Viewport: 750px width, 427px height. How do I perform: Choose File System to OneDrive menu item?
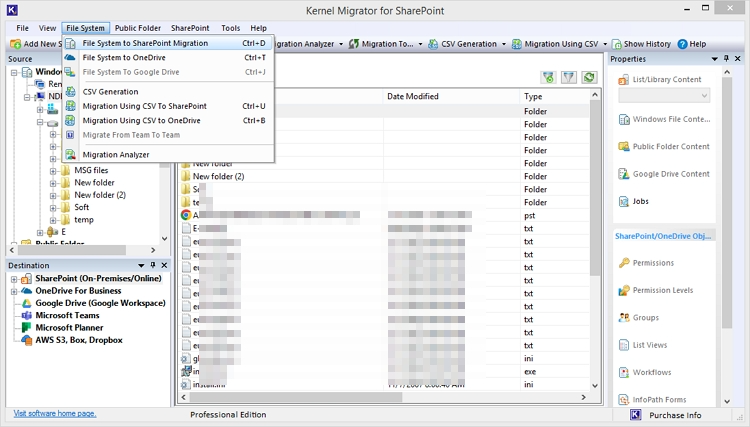(x=168, y=57)
